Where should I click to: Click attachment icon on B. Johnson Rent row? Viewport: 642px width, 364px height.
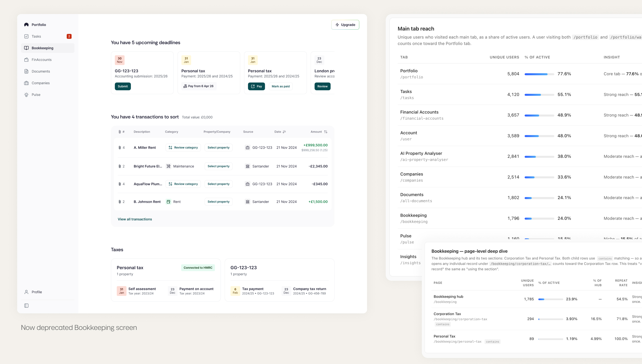click(120, 202)
